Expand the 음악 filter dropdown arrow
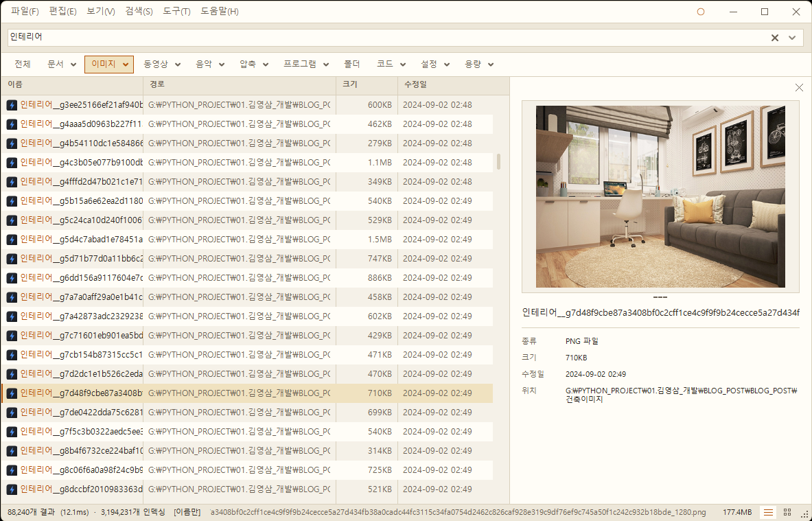 click(x=222, y=65)
